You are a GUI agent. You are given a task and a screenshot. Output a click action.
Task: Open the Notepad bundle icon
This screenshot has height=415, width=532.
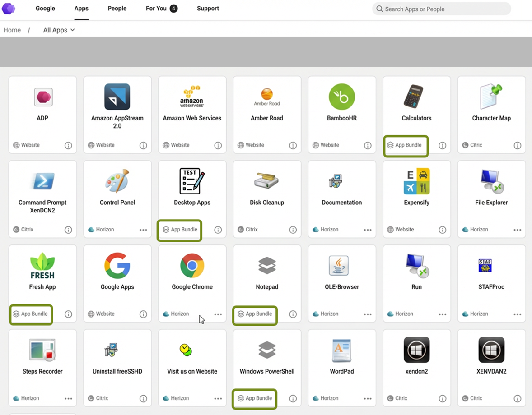point(267,265)
